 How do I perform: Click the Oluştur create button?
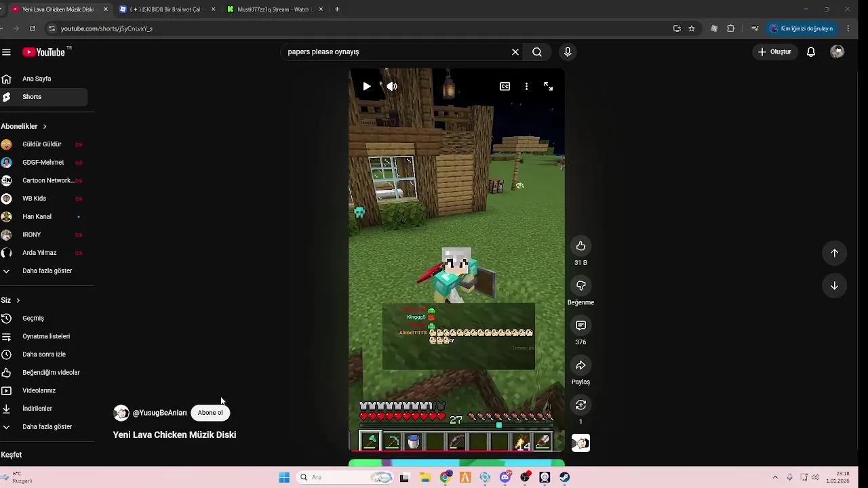click(775, 52)
